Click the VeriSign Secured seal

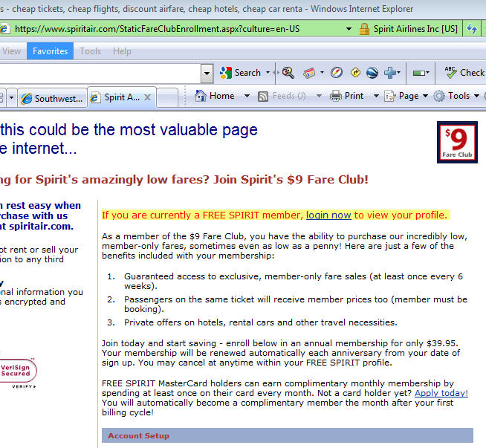point(17,370)
